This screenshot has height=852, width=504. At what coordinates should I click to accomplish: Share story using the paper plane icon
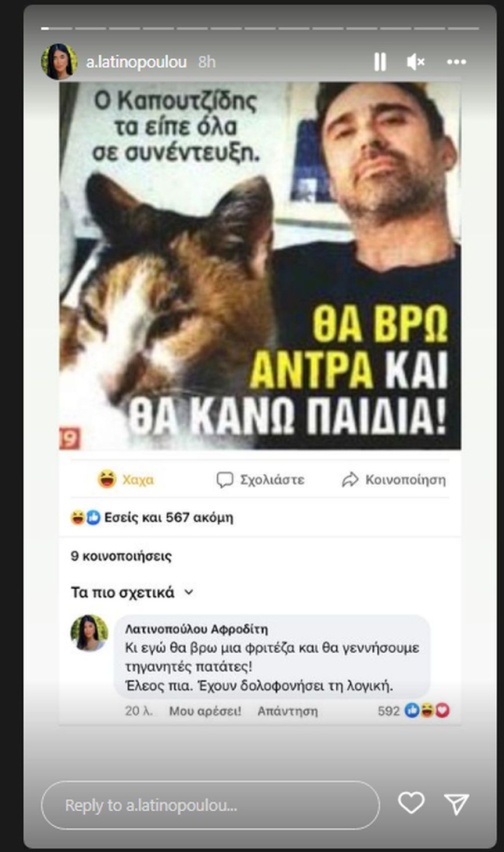click(456, 803)
